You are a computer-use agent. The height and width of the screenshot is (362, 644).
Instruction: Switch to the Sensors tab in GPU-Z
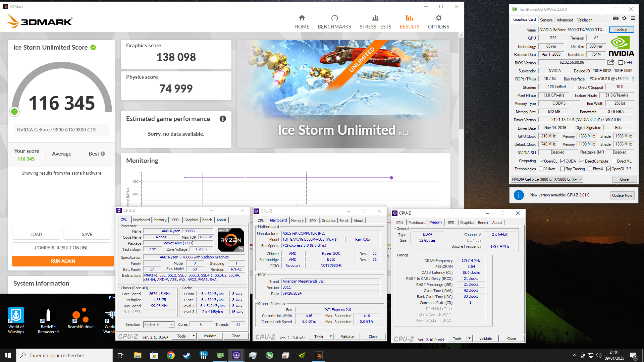click(x=546, y=20)
